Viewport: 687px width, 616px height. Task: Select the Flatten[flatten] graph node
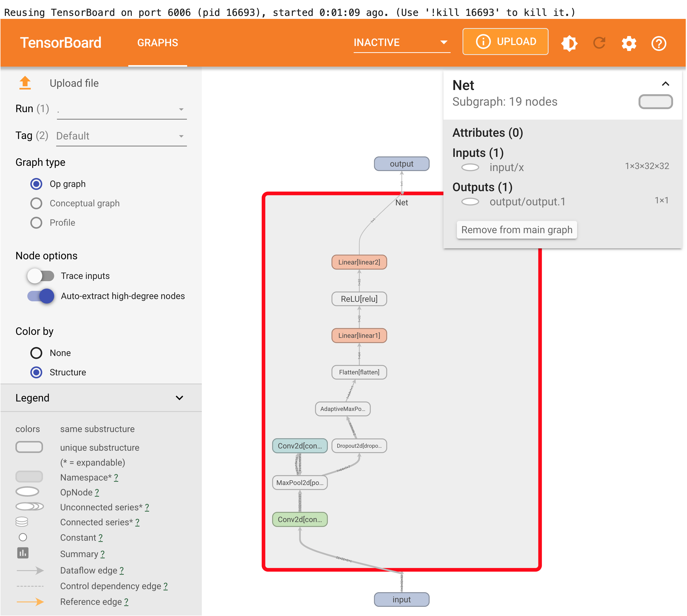pos(359,372)
